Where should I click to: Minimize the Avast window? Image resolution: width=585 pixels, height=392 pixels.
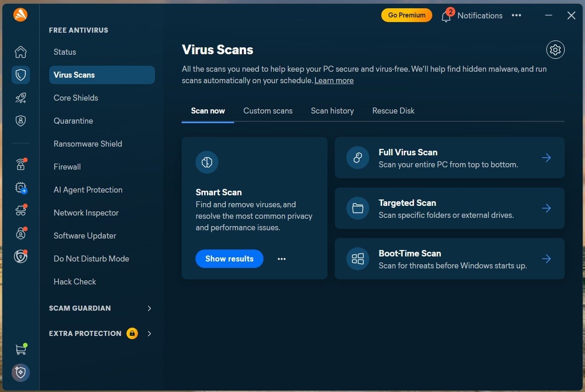tap(549, 15)
